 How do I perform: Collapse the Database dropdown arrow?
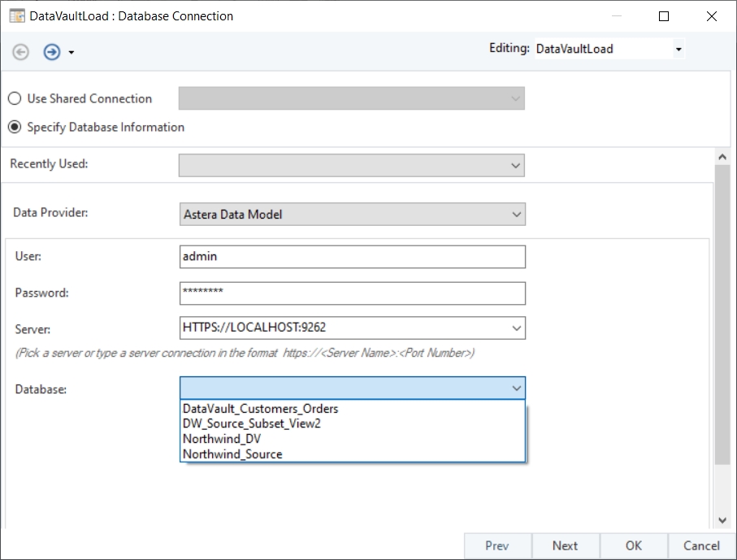[515, 389]
